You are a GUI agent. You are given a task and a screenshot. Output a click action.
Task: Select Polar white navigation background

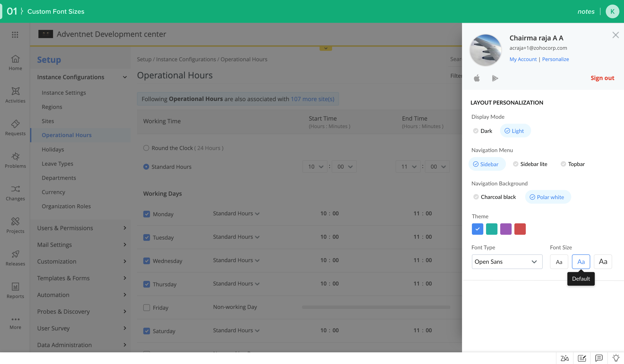[548, 197]
